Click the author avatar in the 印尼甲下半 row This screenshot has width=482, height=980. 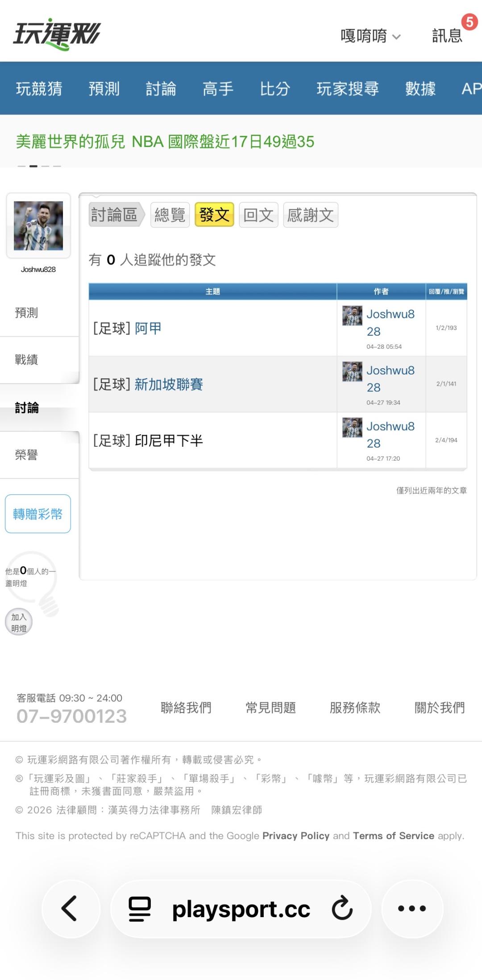pyautogui.click(x=352, y=428)
